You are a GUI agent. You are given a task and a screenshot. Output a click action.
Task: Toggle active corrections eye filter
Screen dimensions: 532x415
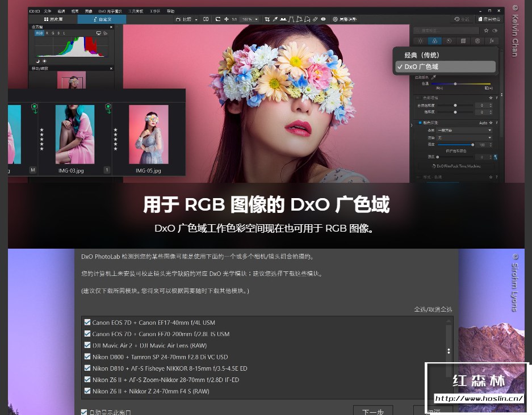coord(495,31)
